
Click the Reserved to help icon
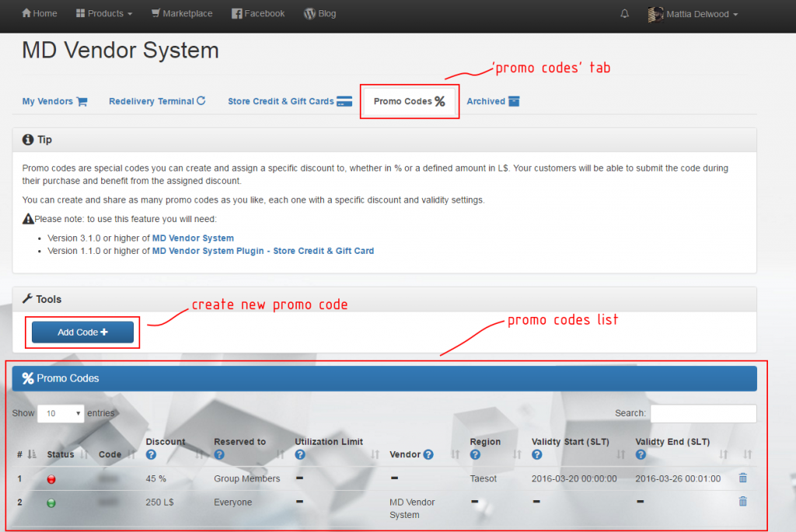218,455
